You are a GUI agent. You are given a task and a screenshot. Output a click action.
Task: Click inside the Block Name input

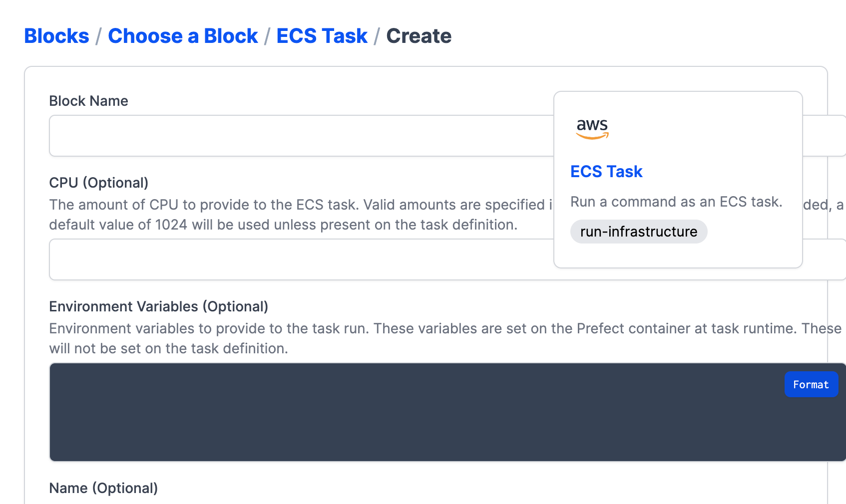[x=300, y=135]
